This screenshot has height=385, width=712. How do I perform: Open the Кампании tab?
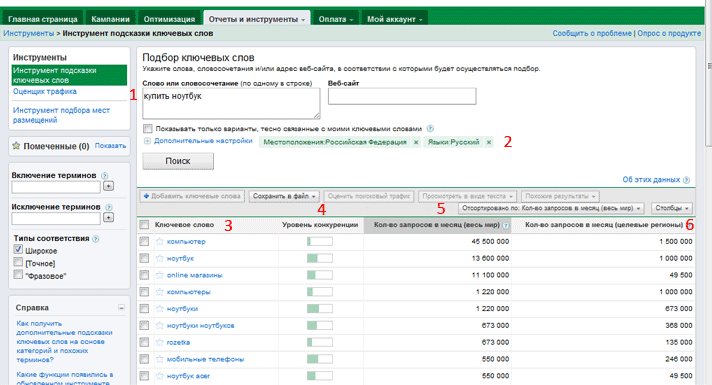pyautogui.click(x=110, y=19)
